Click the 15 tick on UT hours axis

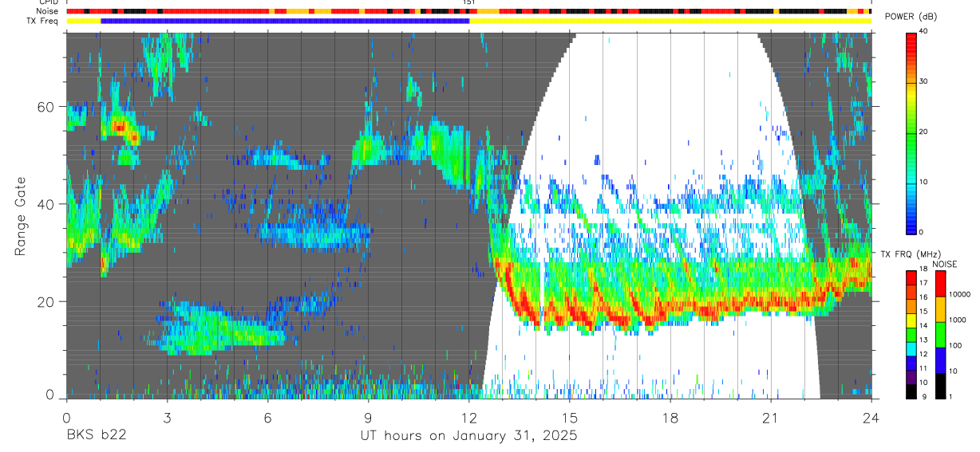click(570, 417)
